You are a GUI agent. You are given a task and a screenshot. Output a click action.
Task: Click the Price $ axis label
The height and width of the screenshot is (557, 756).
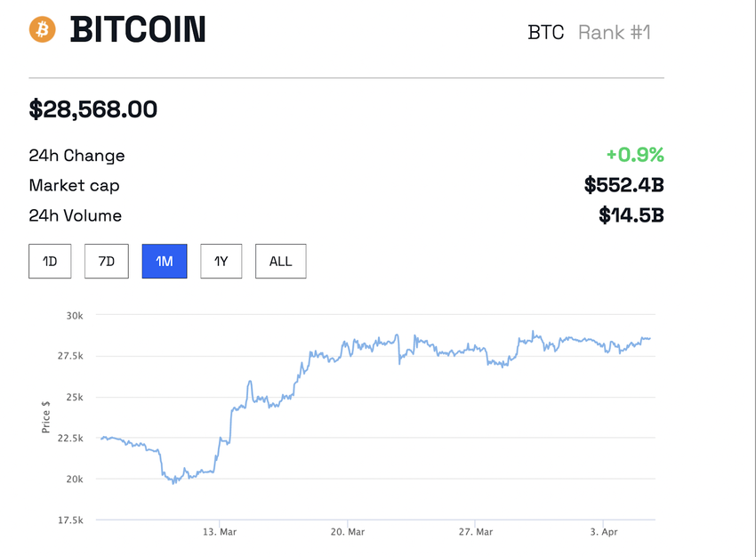point(46,416)
